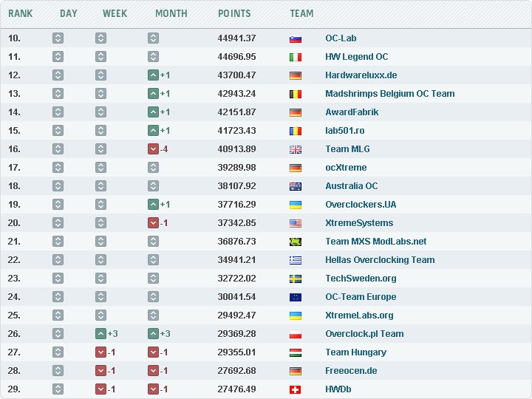Click the day rank indicator for OC-Lab
Image resolution: width=532 pixels, height=399 pixels.
(x=58, y=38)
